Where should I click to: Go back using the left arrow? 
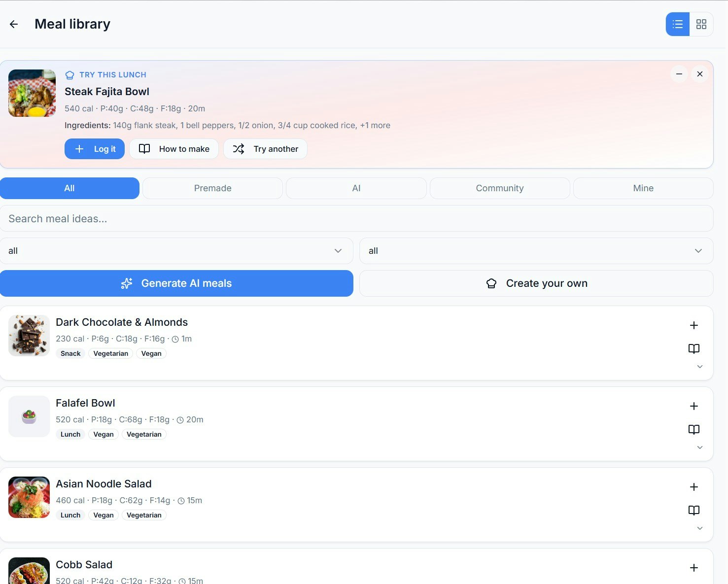pyautogui.click(x=14, y=24)
